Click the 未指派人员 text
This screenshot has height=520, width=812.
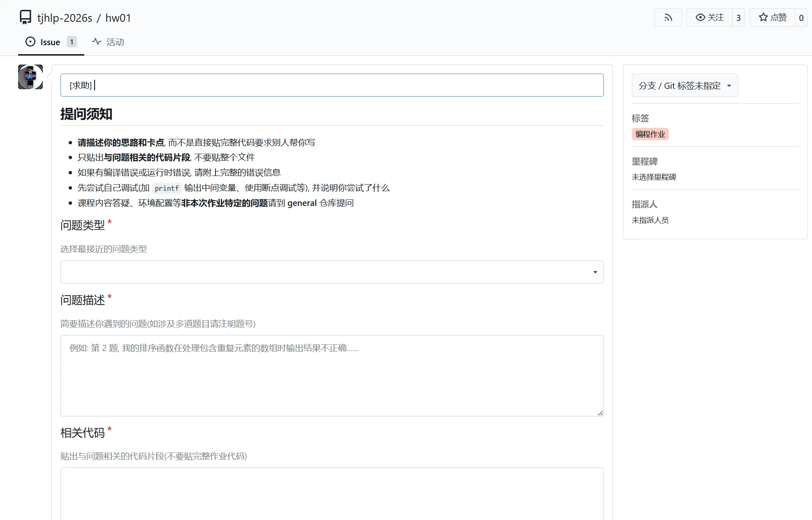coord(650,220)
